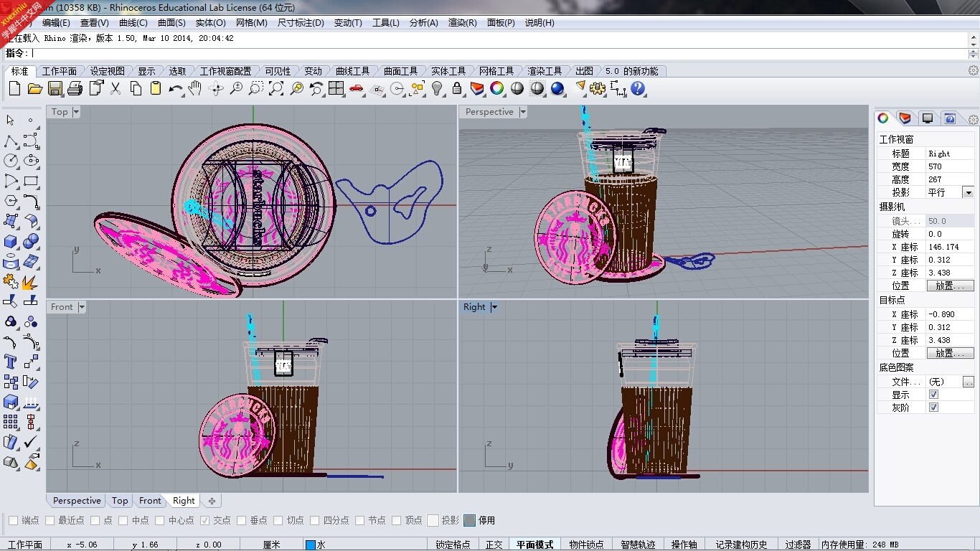Open the Display monitor panel tab icon

(928, 118)
